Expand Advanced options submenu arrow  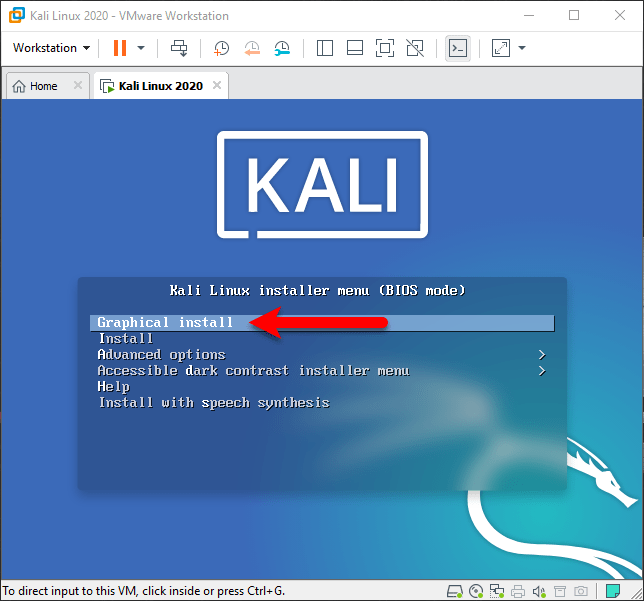coord(542,355)
